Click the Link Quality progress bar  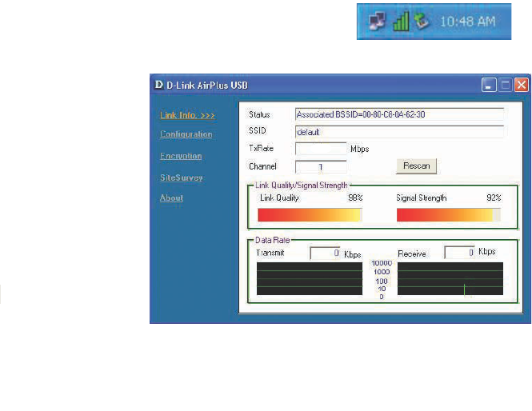click(x=310, y=215)
